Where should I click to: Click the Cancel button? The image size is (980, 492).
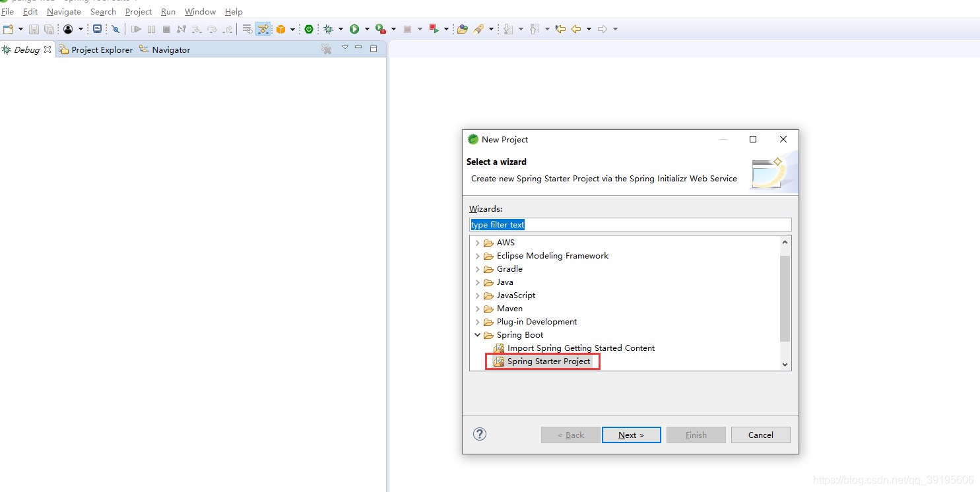761,435
